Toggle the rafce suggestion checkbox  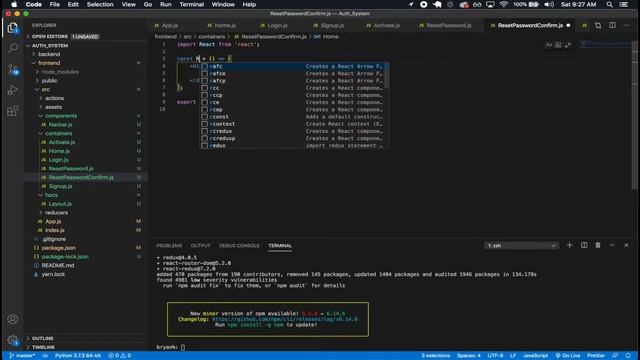click(x=204, y=73)
